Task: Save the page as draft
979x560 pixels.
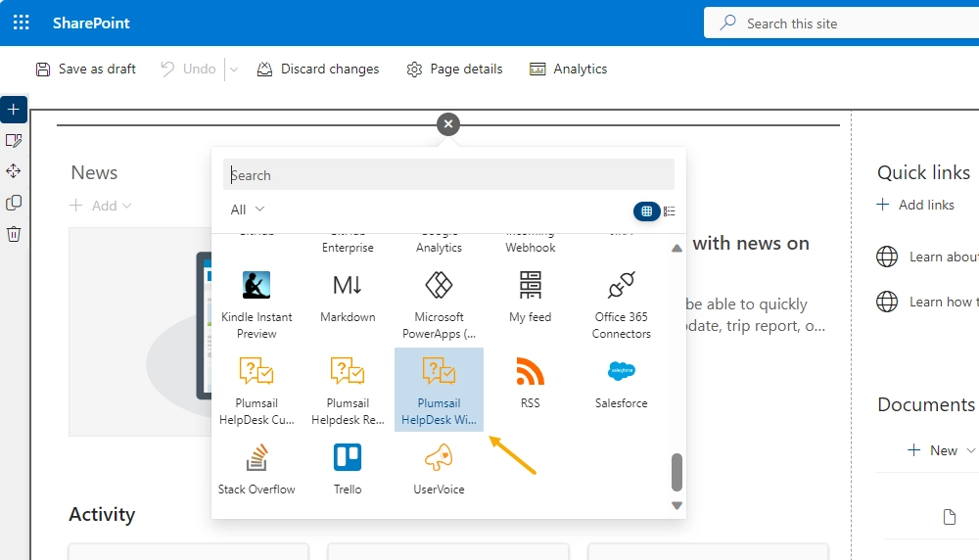Action: coord(85,69)
